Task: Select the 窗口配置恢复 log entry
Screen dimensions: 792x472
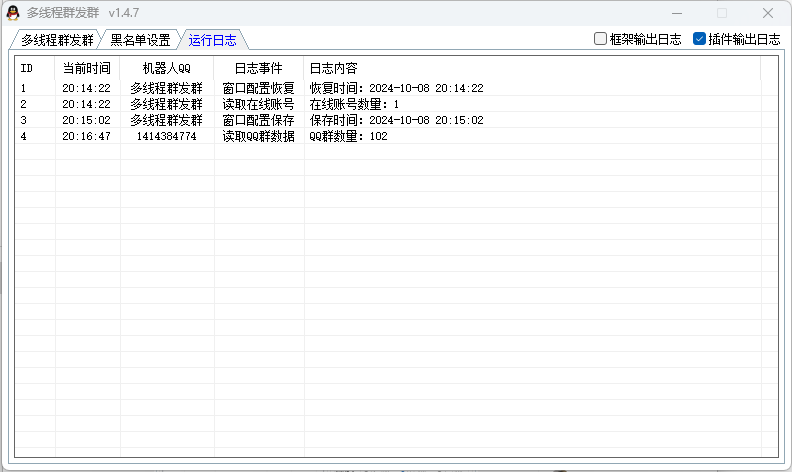Action: [x=258, y=88]
